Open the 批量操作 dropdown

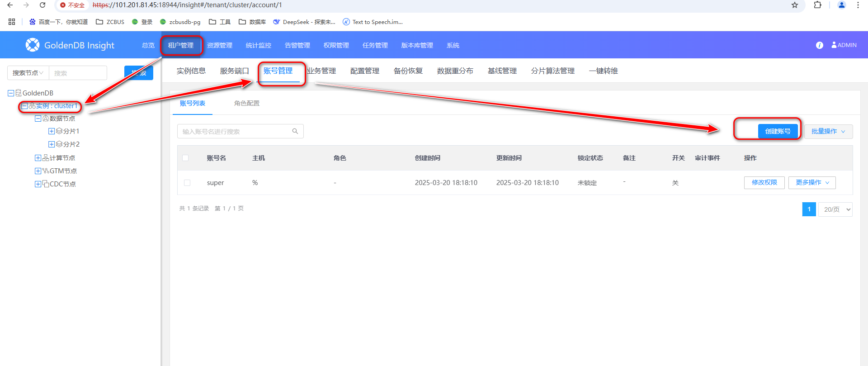point(828,131)
